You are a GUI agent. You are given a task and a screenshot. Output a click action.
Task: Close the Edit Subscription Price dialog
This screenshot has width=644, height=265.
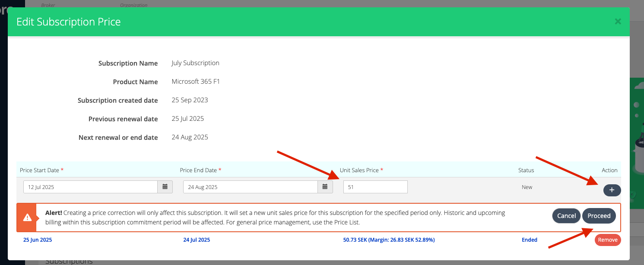coord(618,22)
